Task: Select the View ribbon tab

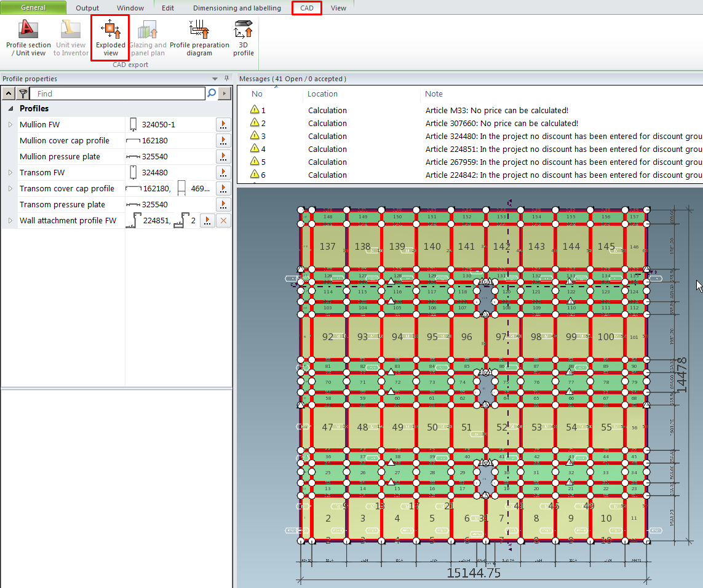Action: (x=338, y=8)
